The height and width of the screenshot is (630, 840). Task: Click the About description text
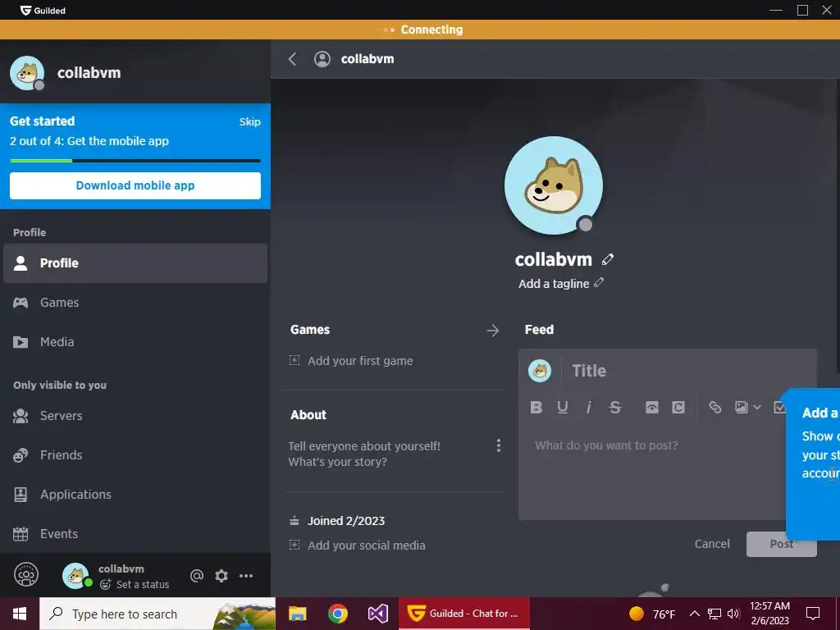(x=364, y=454)
